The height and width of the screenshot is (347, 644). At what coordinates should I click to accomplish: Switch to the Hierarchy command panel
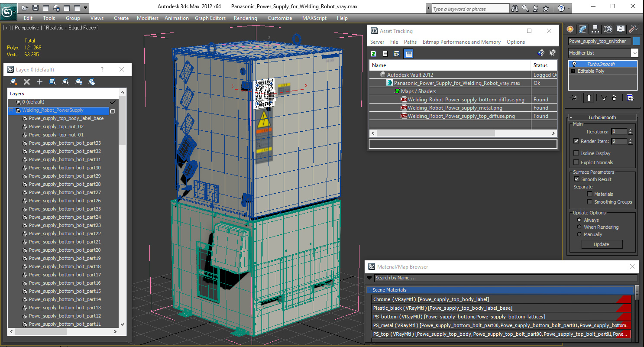click(595, 29)
